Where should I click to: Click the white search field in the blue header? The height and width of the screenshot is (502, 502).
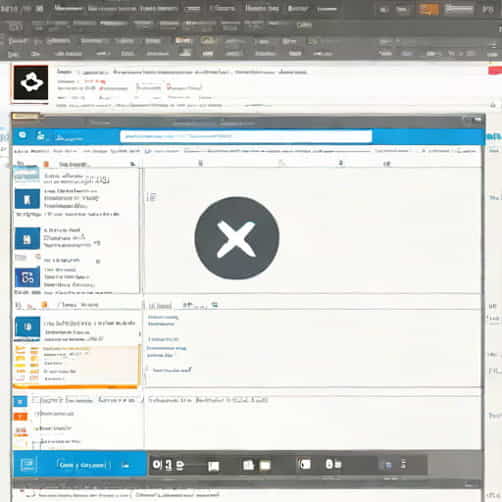[246, 136]
